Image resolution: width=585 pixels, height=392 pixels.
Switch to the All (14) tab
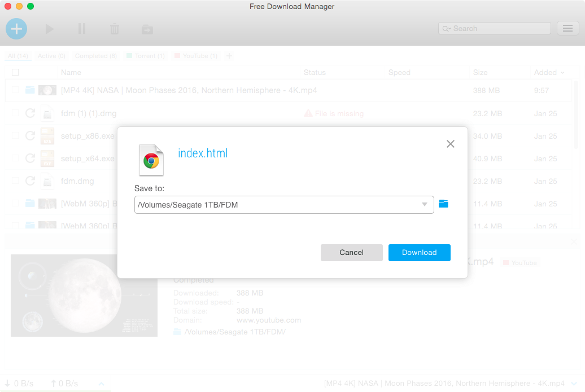[18, 56]
